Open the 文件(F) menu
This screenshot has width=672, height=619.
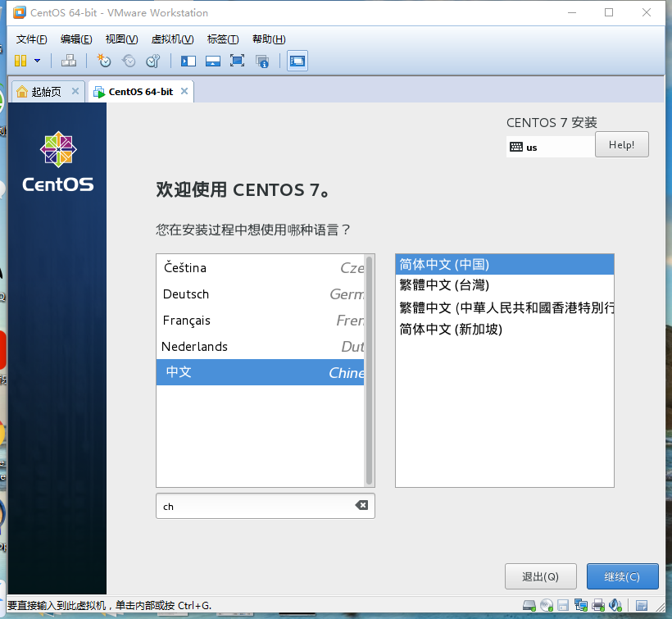32,39
